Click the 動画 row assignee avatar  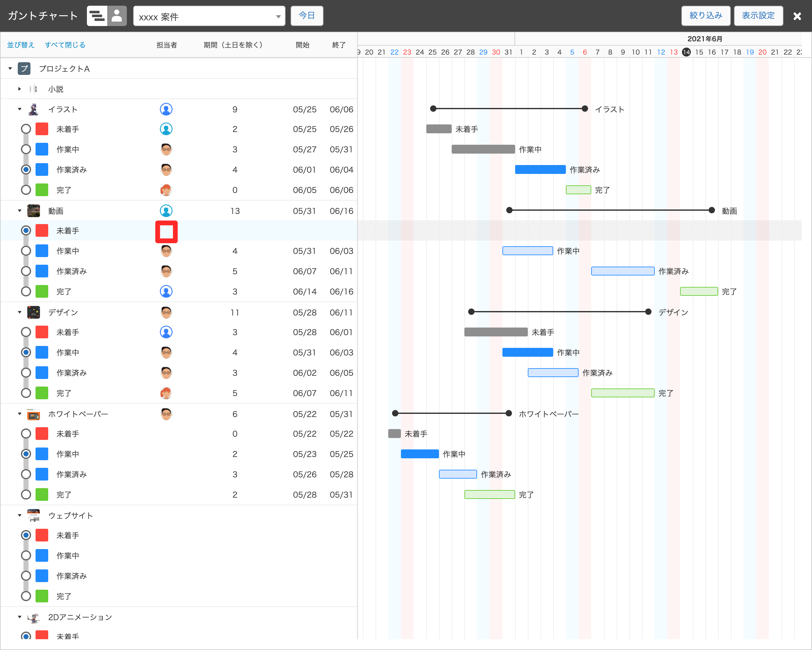(x=166, y=211)
